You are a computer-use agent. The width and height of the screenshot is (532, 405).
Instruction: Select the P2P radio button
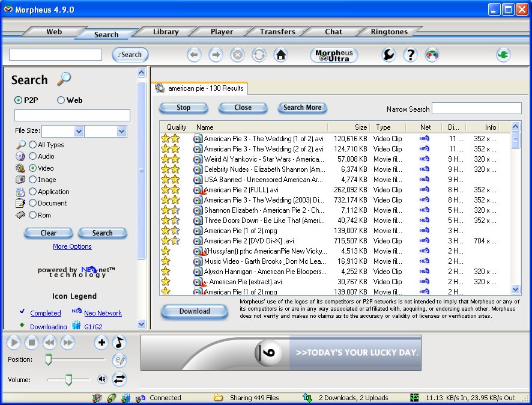tap(18, 100)
